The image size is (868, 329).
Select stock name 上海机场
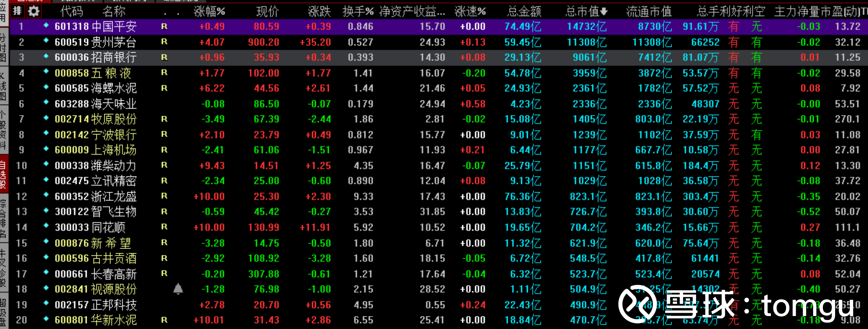pyautogui.click(x=114, y=150)
